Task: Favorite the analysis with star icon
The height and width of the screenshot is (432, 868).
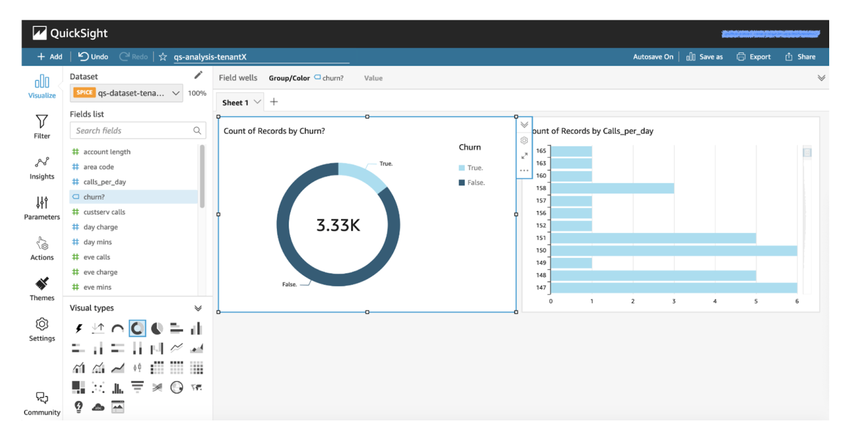Action: (x=163, y=56)
